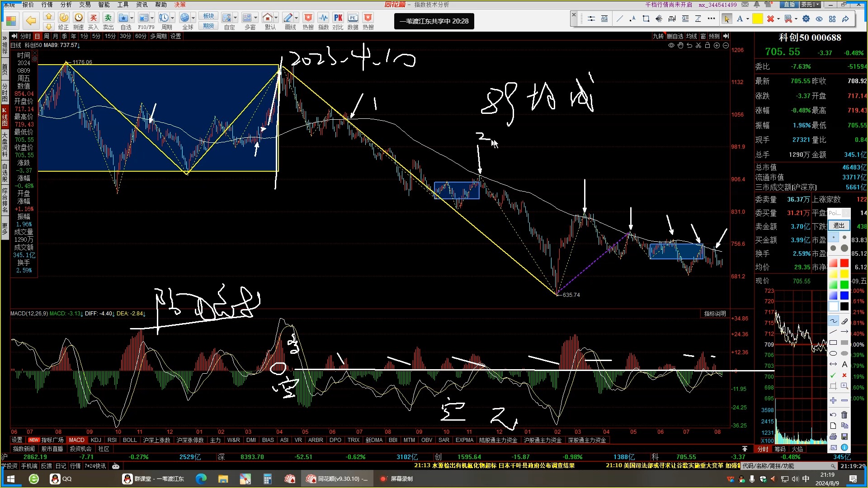Select the eraser tool in the pen palette
This screenshot has width=868, height=488.
844,321
